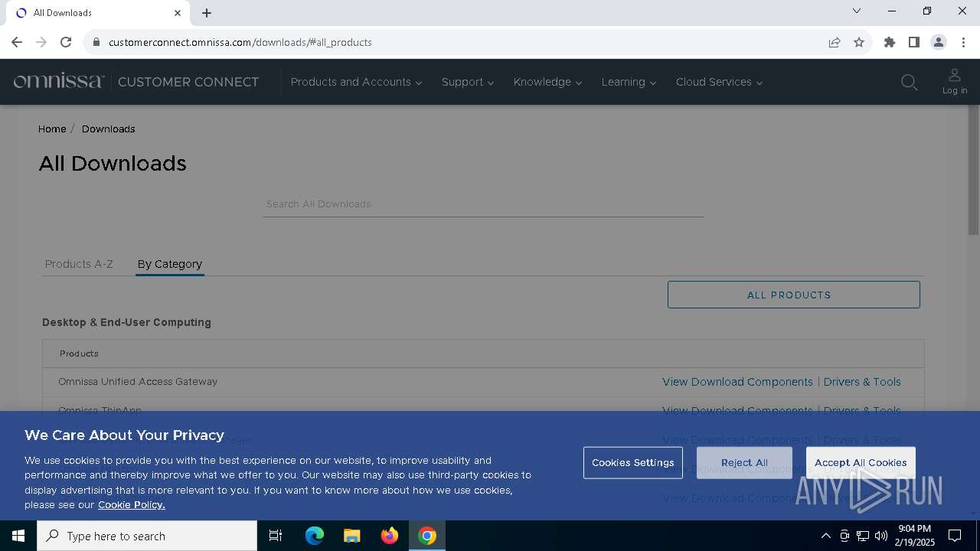
Task: Show hidden system tray icons
Action: click(825, 536)
